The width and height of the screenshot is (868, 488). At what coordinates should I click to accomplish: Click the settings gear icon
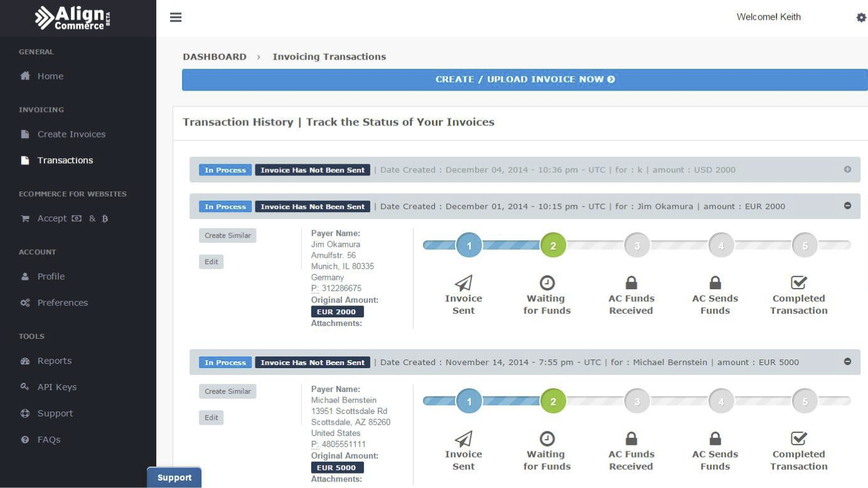pyautogui.click(x=861, y=18)
